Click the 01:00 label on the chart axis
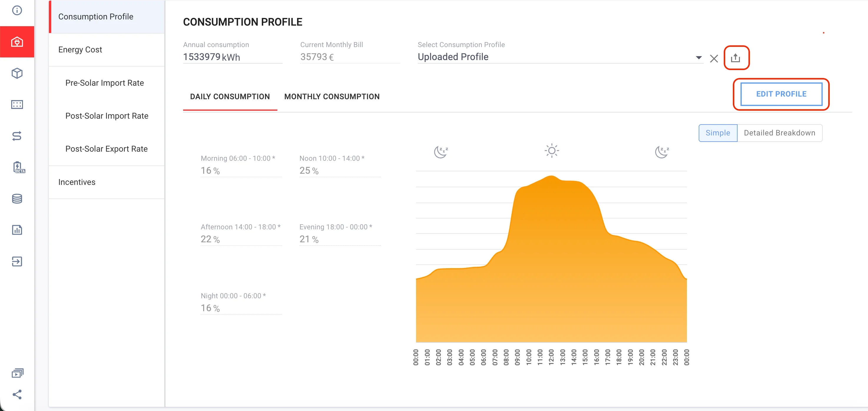This screenshot has height=411, width=868. (x=427, y=357)
